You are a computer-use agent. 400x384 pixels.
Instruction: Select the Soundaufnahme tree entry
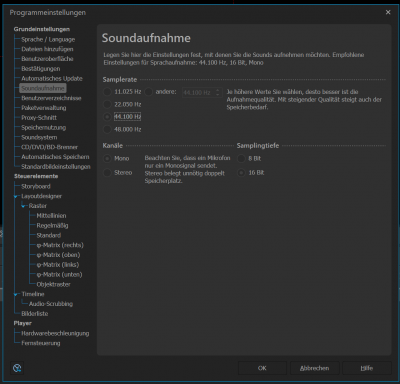tap(43, 88)
